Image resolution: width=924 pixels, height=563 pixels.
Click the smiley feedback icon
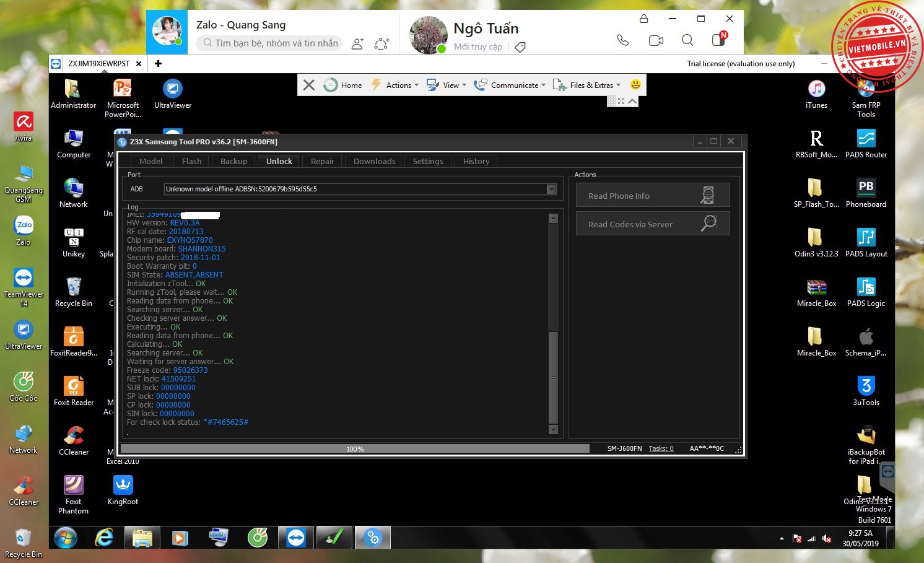point(635,84)
